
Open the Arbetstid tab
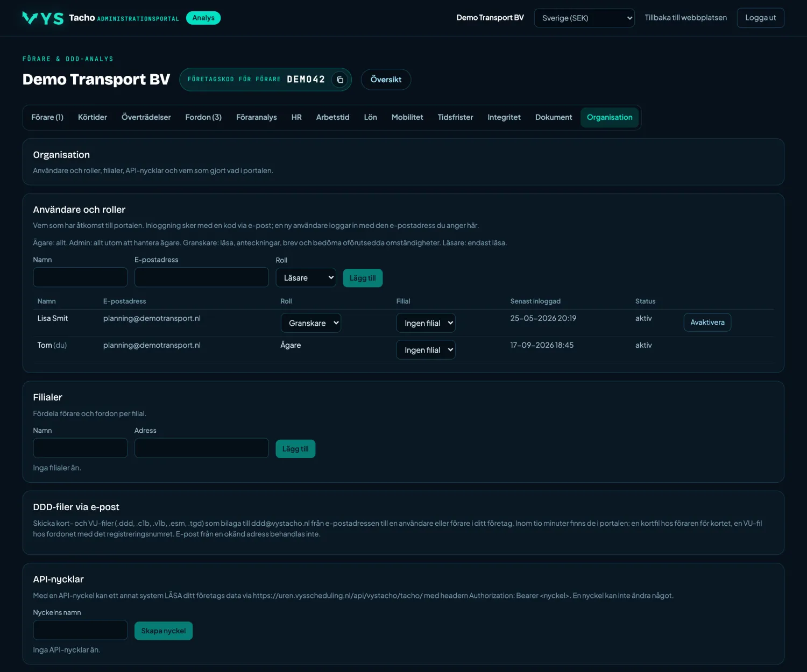(333, 117)
